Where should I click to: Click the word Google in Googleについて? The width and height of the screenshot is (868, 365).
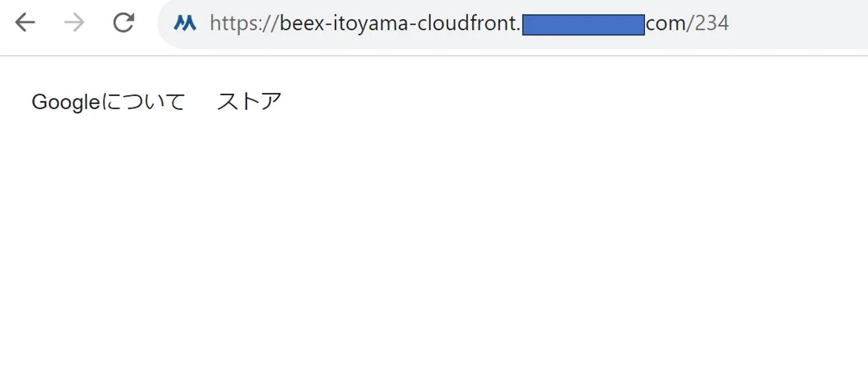[x=66, y=103]
